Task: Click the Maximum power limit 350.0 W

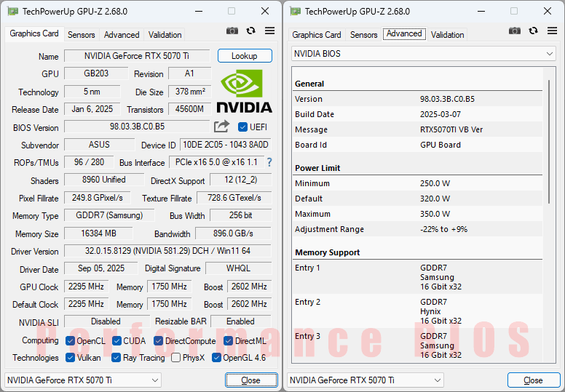Action: pos(435,214)
